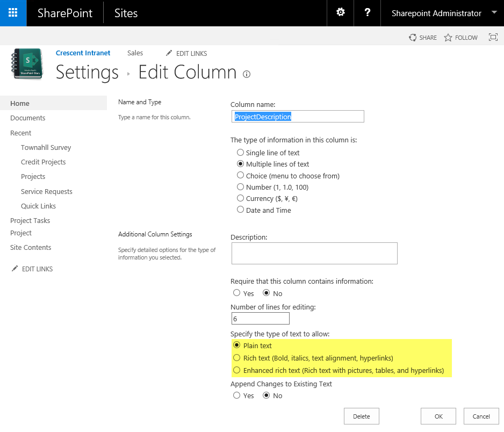Switch to Site Contents in left navigation
The image size is (504, 432).
pyautogui.click(x=31, y=247)
